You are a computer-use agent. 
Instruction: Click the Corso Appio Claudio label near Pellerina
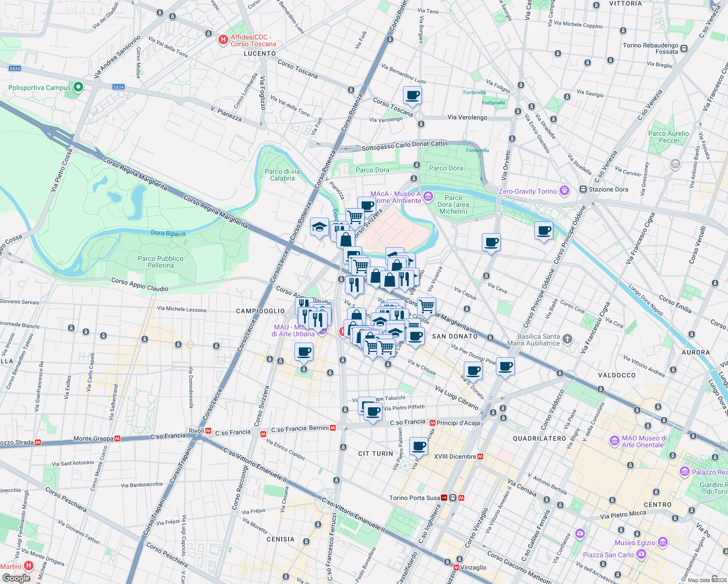tap(140, 285)
